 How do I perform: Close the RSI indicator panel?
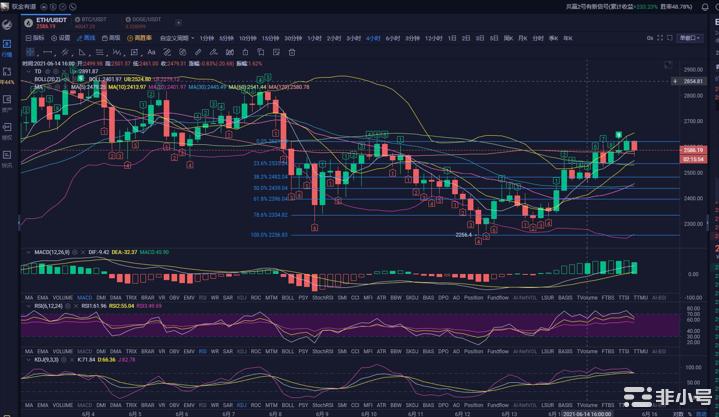pos(76,306)
